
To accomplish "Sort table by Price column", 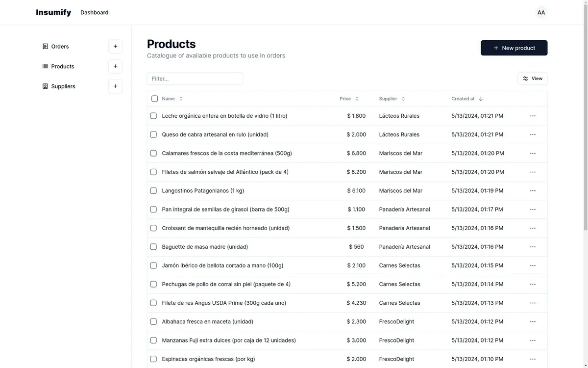I will (x=349, y=99).
